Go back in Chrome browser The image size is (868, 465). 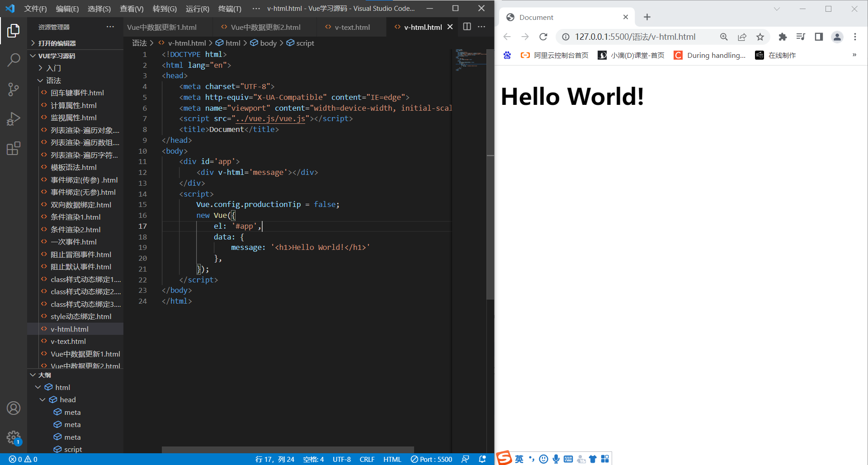pos(507,37)
